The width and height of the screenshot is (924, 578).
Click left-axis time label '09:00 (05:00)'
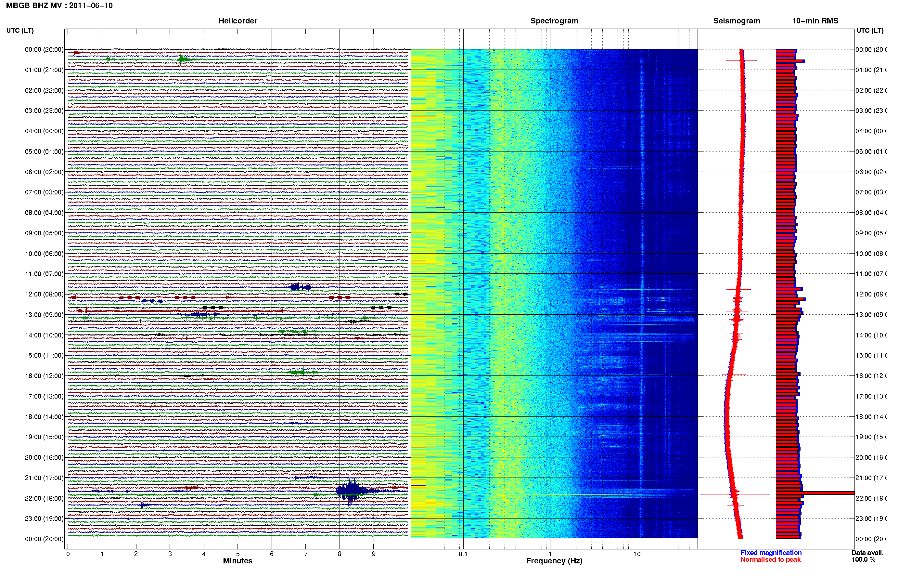coord(44,233)
